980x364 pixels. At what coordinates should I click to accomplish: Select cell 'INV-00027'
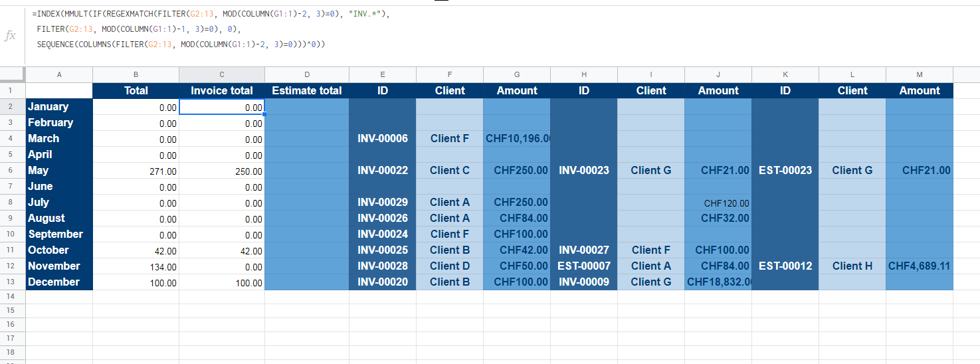(x=584, y=250)
